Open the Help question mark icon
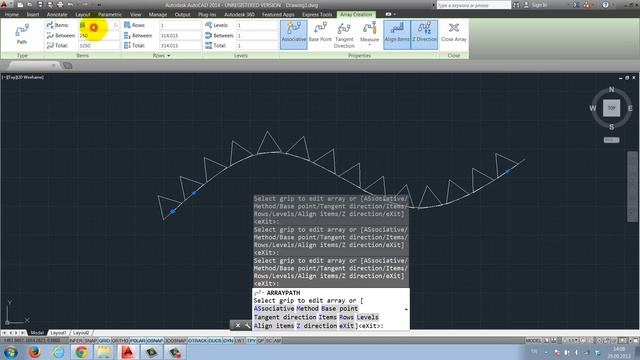The width and height of the screenshot is (640, 360). [605, 5]
